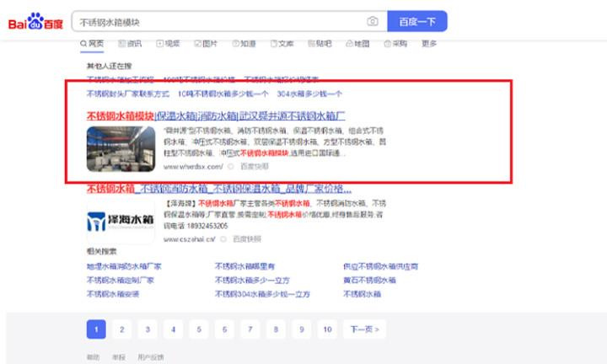This screenshot has width=607, height=364.
Task: Open the 文库 tab
Action: pyautogui.click(x=282, y=44)
